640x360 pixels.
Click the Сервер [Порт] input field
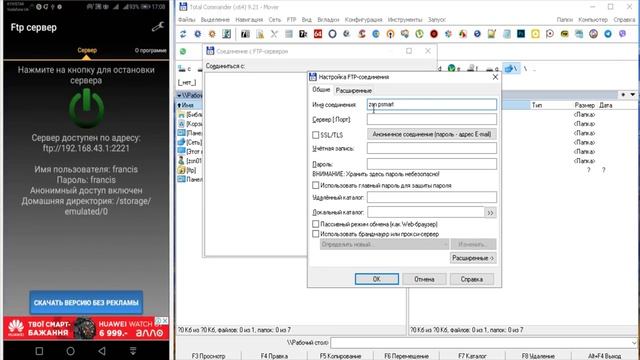[x=432, y=119]
